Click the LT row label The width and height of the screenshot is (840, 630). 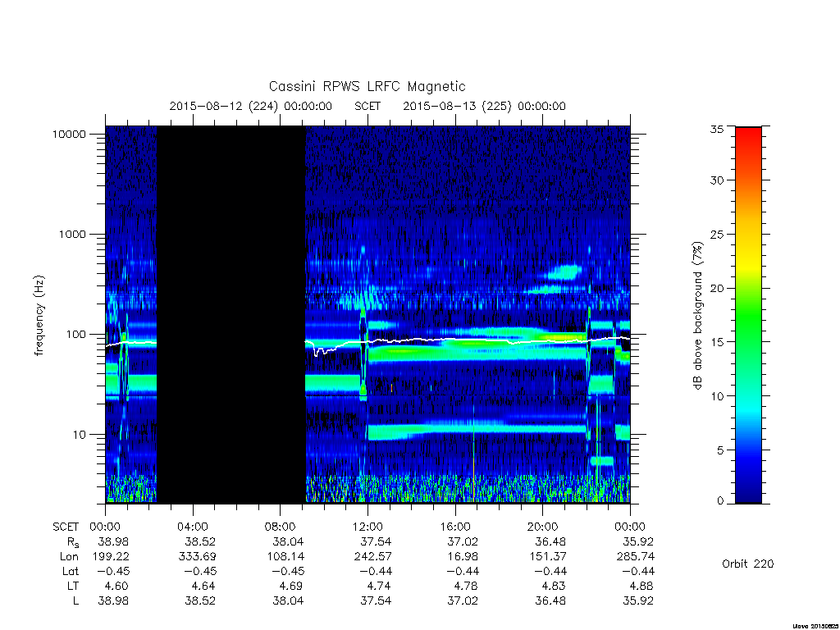point(73,586)
